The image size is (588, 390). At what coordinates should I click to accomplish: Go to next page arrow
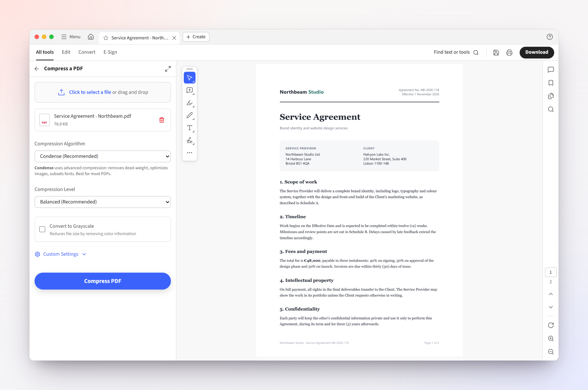click(x=551, y=307)
